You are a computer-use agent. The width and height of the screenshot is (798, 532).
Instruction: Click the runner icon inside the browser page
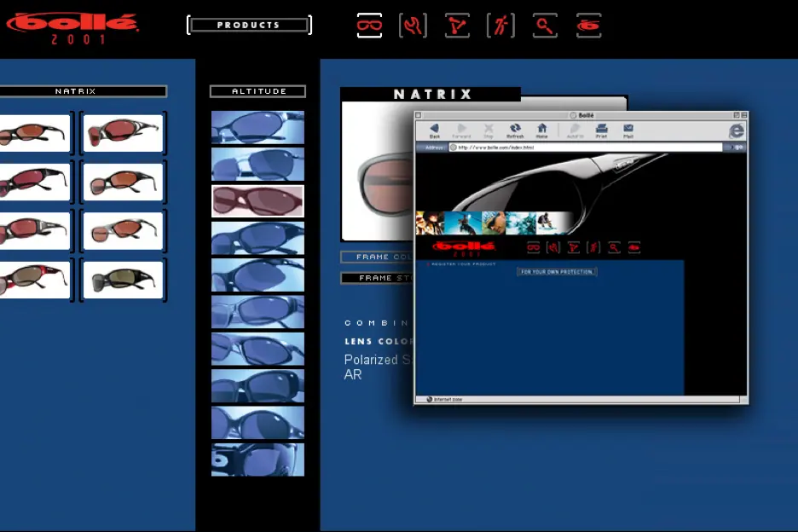[x=593, y=248]
